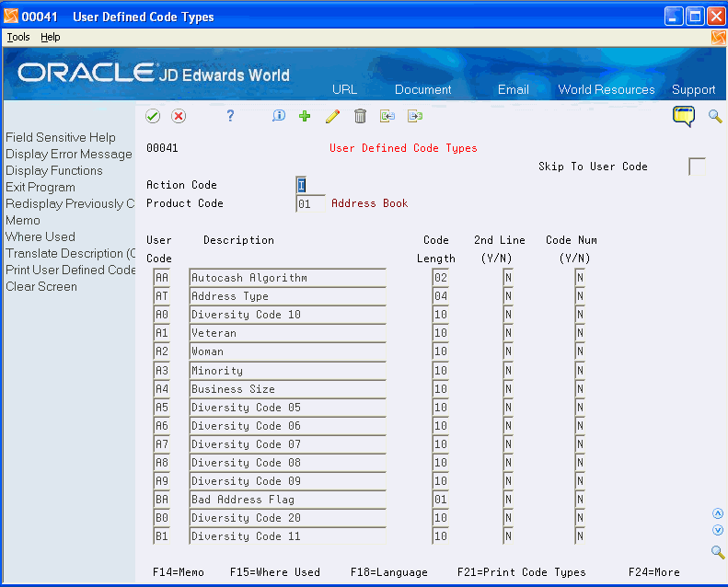Viewport: 728px width, 587px height.
Task: Click the bottom right magnifier icon
Action: coord(718,552)
